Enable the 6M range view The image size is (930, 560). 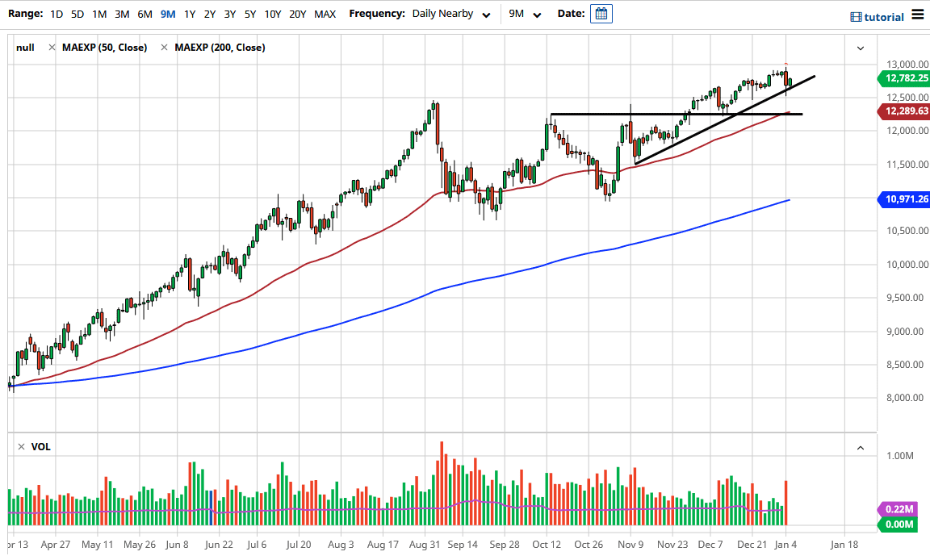tap(145, 14)
